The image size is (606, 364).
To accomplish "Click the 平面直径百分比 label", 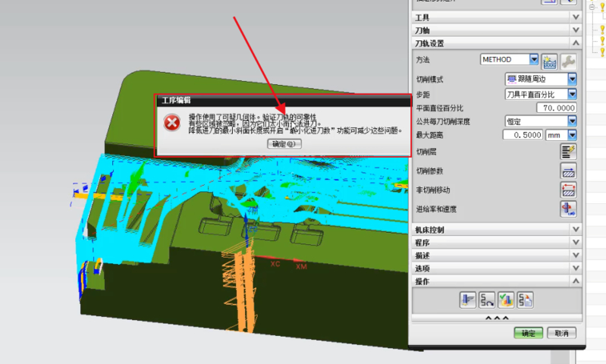I will (439, 108).
